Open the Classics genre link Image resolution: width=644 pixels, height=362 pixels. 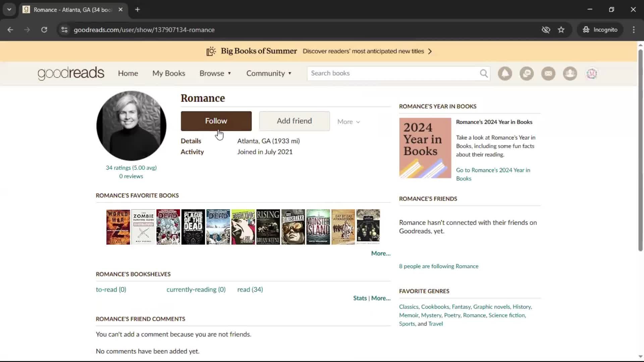(x=409, y=307)
